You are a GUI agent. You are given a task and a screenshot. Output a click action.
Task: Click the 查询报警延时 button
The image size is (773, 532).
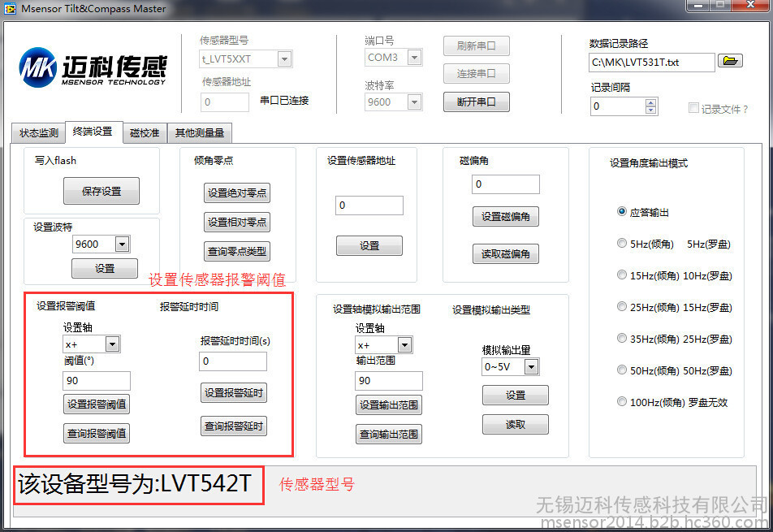(x=234, y=426)
